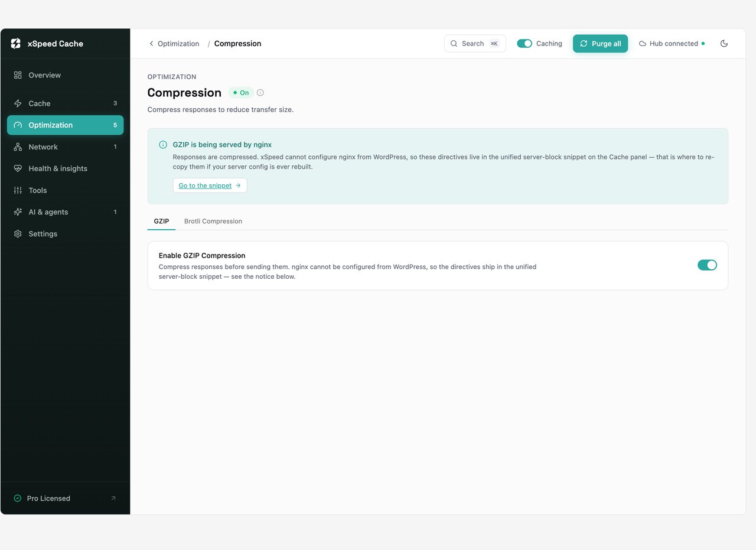The image size is (756, 550).
Task: Click the Optimization gauge icon
Action: pyautogui.click(x=18, y=125)
